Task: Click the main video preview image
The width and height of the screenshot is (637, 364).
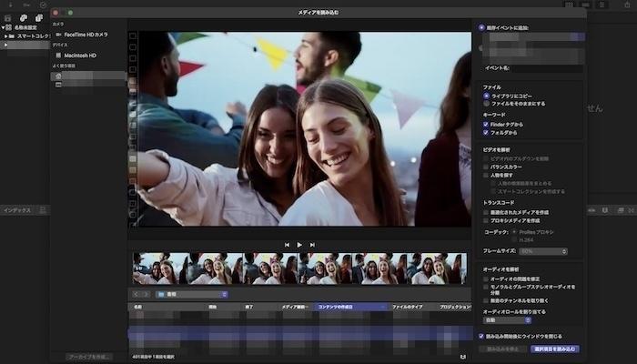Action: pyautogui.click(x=305, y=129)
